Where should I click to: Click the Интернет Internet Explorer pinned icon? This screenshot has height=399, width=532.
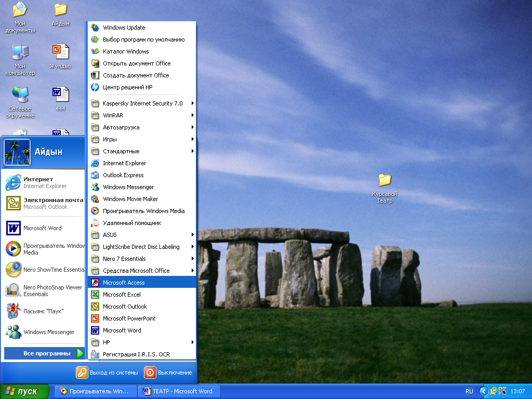click(13, 182)
